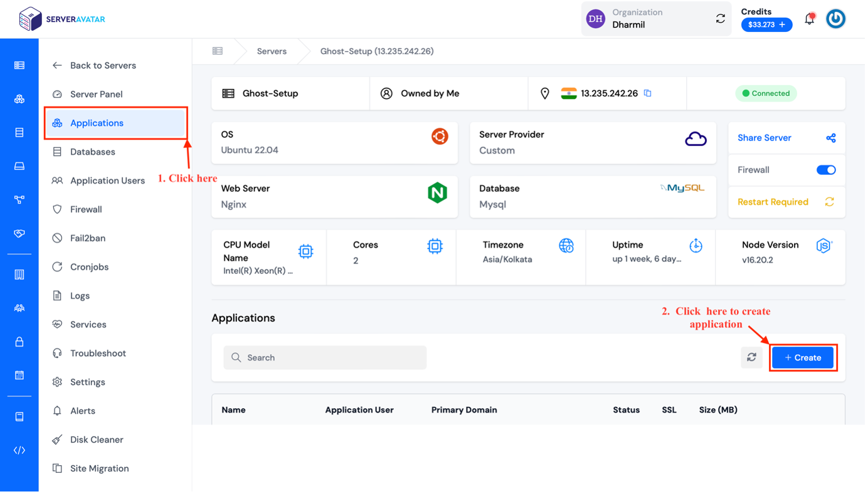Open Services in the sidebar
This screenshot has height=494, width=868.
click(x=80, y=325)
